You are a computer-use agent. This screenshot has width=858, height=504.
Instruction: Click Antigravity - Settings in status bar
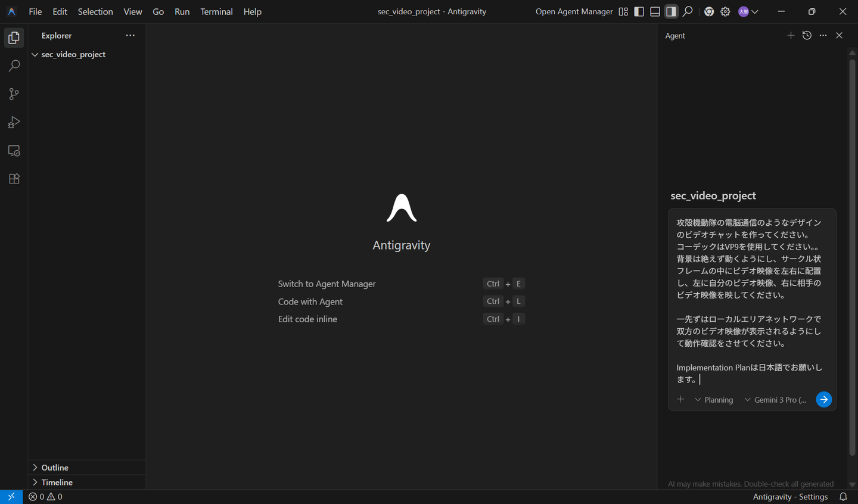[790, 497]
